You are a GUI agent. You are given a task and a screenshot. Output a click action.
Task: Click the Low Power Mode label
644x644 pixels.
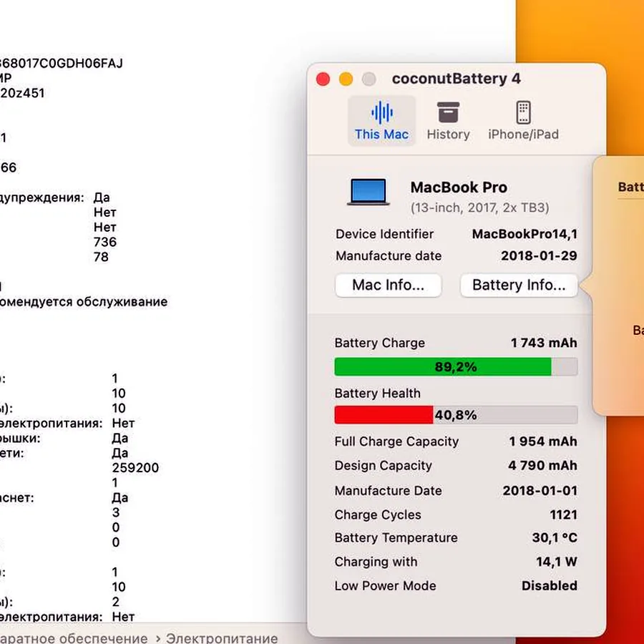tap(385, 585)
